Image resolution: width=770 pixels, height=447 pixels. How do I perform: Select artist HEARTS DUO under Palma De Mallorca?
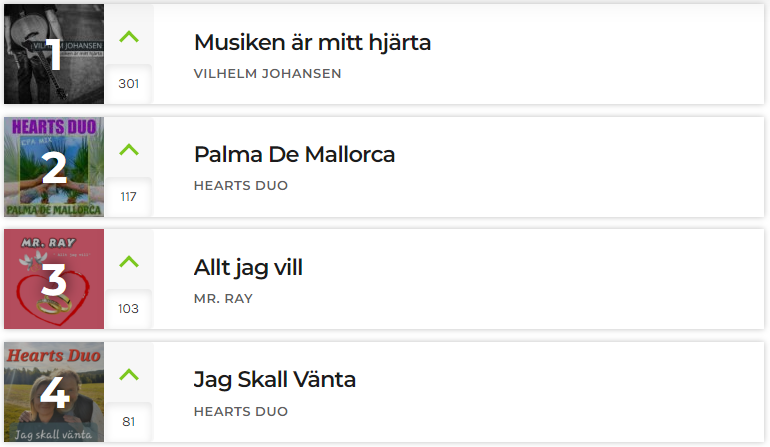click(241, 186)
